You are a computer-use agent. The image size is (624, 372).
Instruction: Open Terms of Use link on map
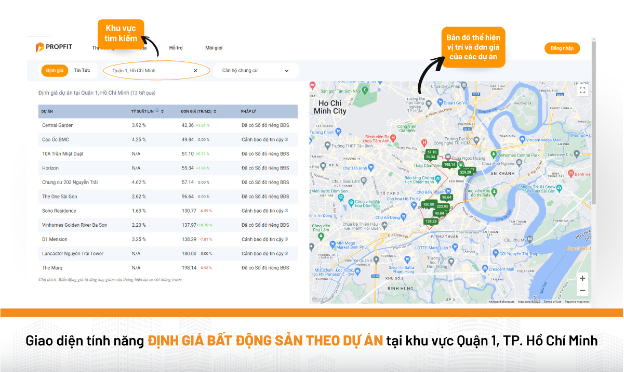(552, 302)
